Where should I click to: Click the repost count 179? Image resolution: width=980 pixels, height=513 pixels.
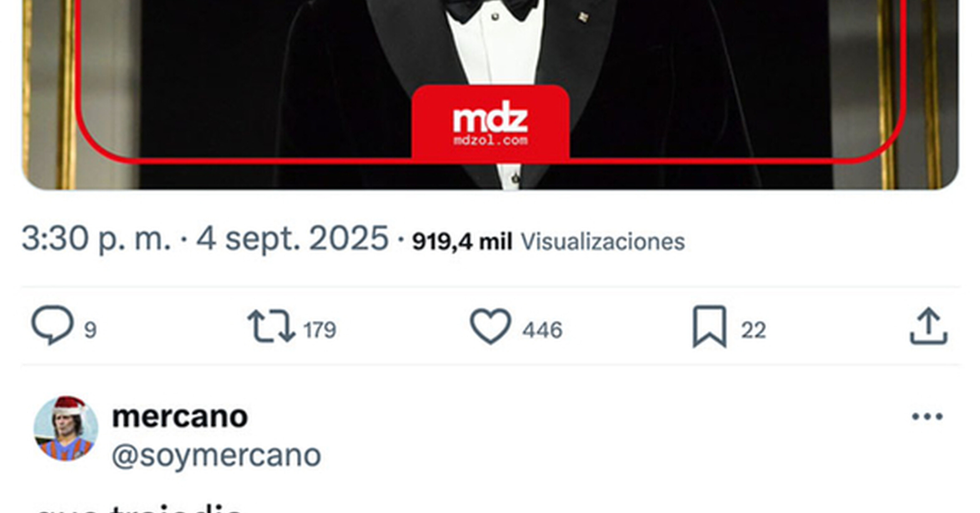click(x=320, y=330)
